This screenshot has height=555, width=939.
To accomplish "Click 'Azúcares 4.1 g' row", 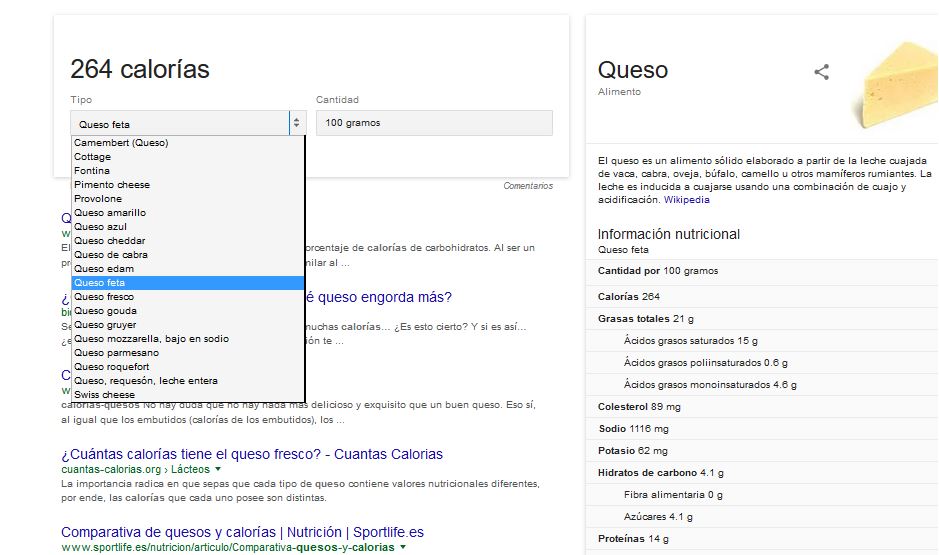I will point(762,517).
